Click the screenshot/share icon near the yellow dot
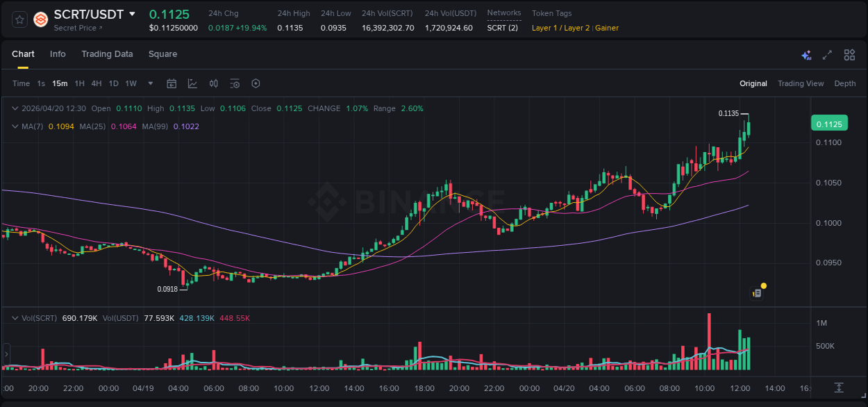This screenshot has width=868, height=407. pyautogui.click(x=756, y=293)
